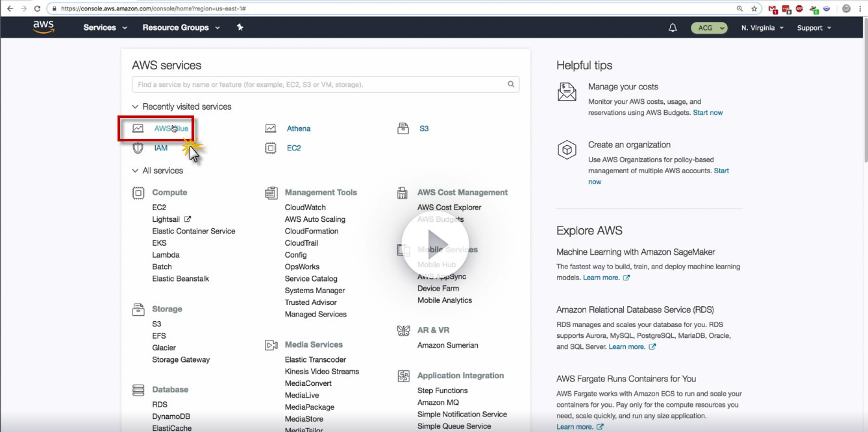The image size is (868, 432).
Task: Open Mobile Analytics service
Action: coord(445,300)
